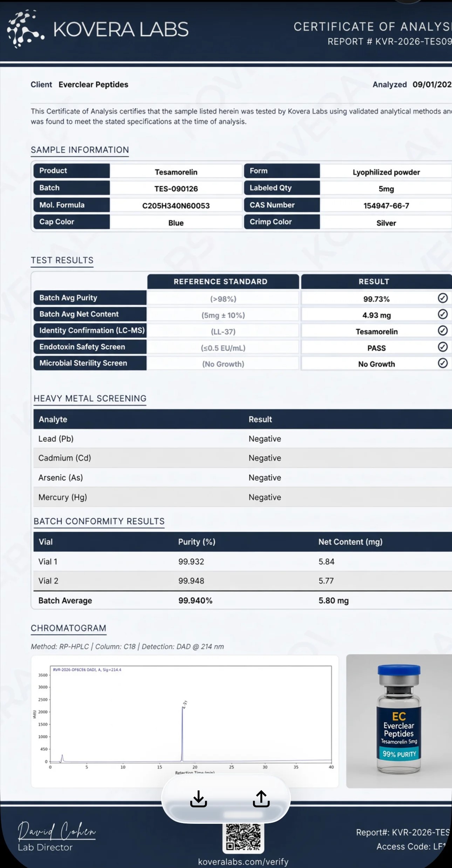Click the Microbial Sterility Screen label
452x868 pixels.
tap(90, 363)
